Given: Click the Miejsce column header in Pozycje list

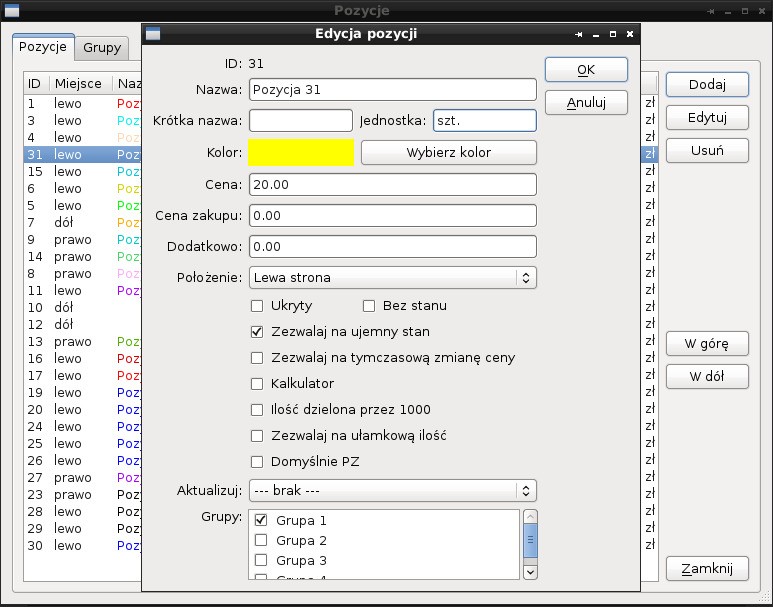Looking at the screenshot, I should point(81,83).
